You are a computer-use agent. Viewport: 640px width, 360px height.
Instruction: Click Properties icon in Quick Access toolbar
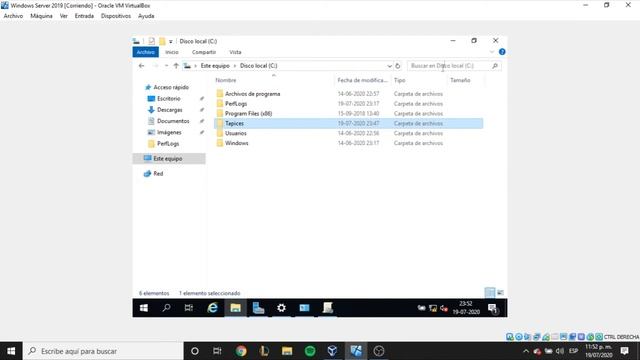pyautogui.click(x=151, y=41)
